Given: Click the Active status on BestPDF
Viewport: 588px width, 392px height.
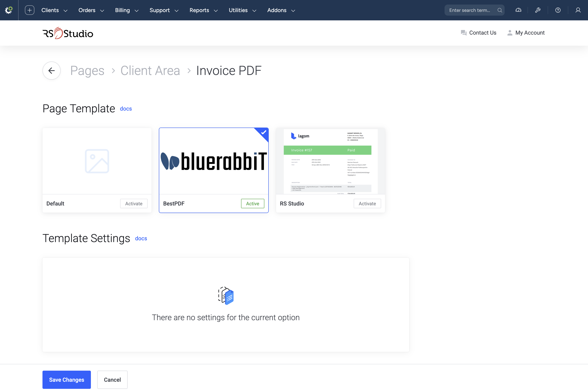Looking at the screenshot, I should click(253, 204).
